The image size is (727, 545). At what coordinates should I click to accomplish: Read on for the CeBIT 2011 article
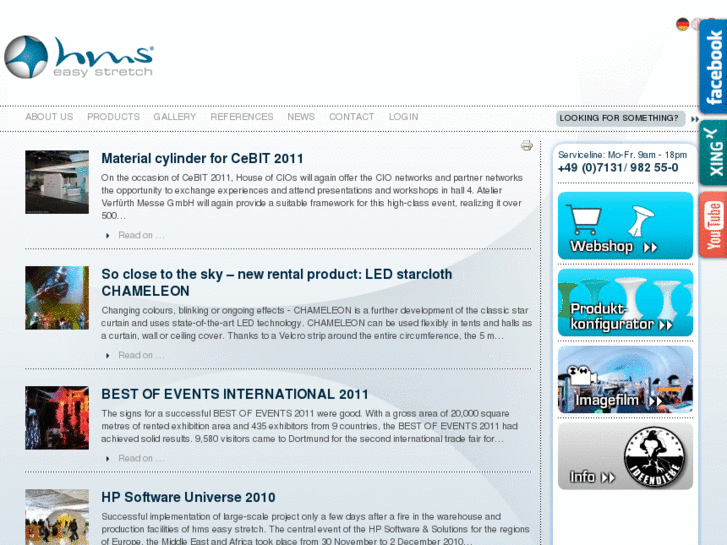pos(140,235)
